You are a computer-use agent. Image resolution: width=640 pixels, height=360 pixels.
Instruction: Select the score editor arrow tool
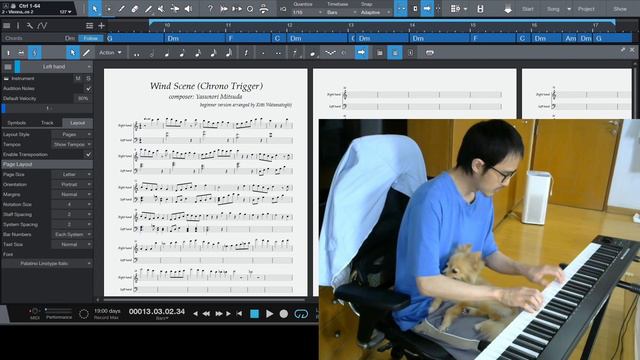(x=73, y=53)
